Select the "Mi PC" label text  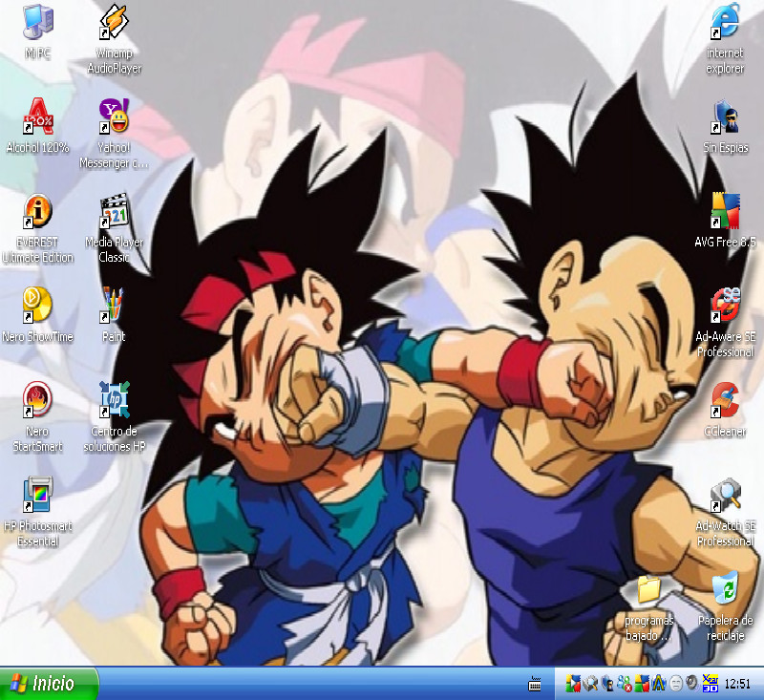pyautogui.click(x=37, y=53)
